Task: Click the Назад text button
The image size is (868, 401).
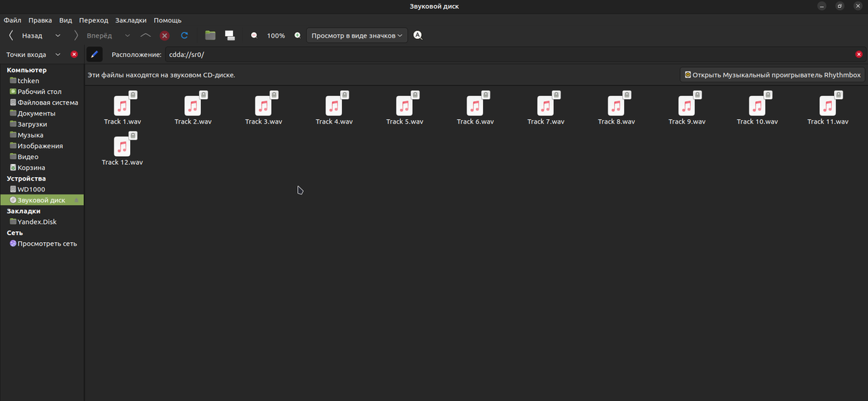Action: click(x=32, y=35)
